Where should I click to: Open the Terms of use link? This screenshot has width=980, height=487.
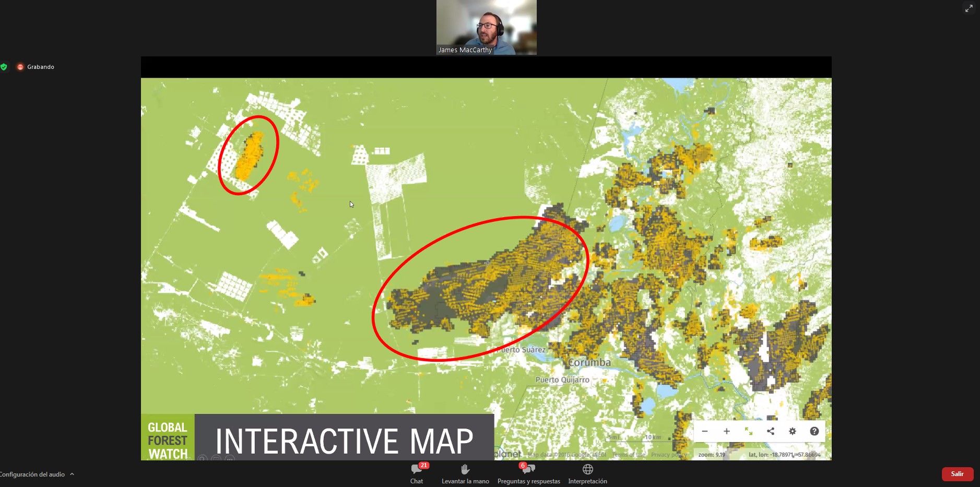(x=629, y=455)
